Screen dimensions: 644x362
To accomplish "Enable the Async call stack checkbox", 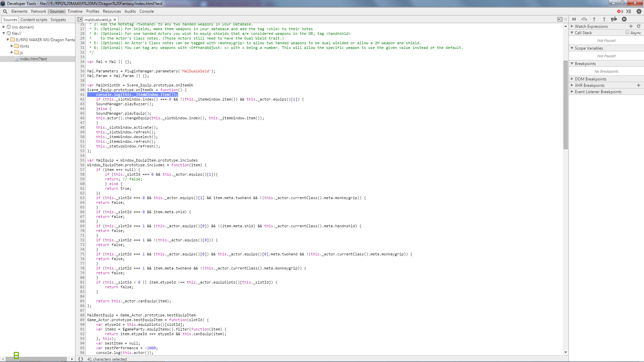I will click(627, 32).
